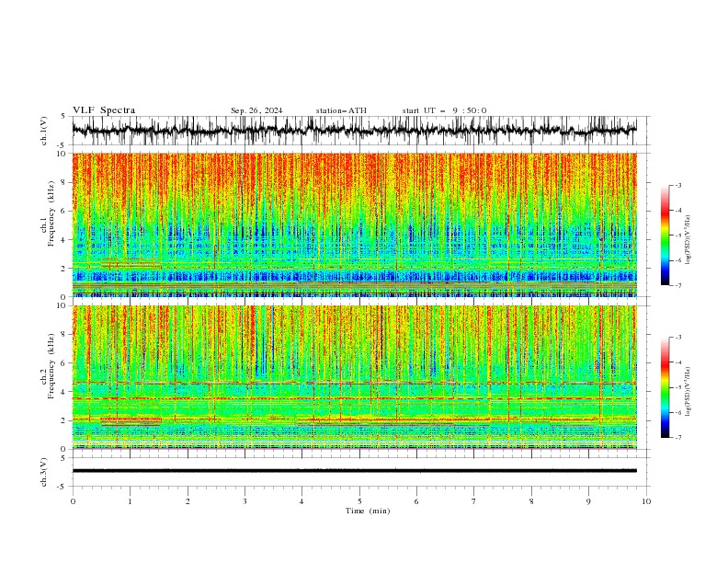Click the ch.3 flat waveform trace
Image resolution: width=728 pixels, height=563 pixels.
[355, 471]
